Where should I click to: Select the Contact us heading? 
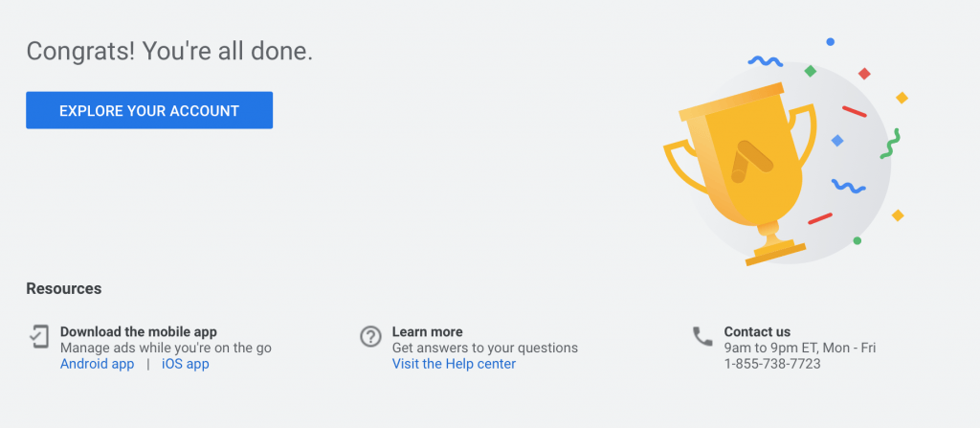pos(757,331)
